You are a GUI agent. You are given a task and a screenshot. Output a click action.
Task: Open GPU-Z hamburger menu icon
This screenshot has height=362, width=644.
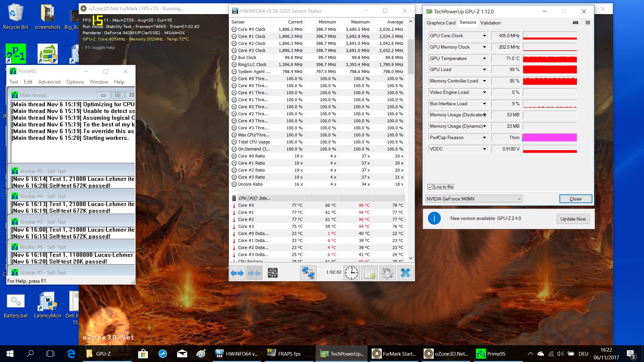tap(588, 22)
